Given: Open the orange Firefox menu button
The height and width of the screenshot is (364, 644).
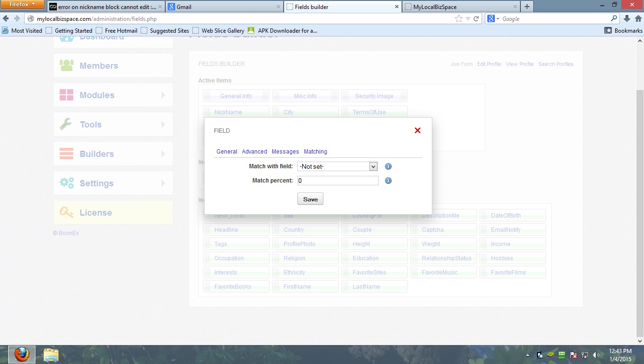Looking at the screenshot, I should tap(22, 5).
